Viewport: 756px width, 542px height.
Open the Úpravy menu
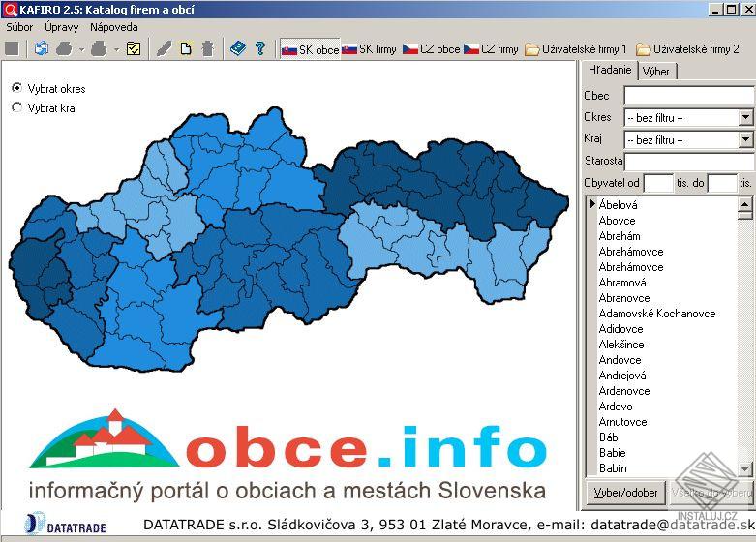tap(61, 27)
